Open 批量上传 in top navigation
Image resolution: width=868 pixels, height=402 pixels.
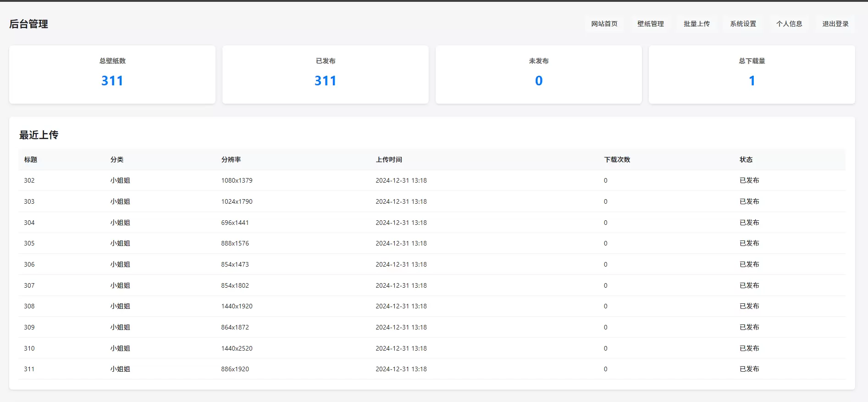pos(697,24)
